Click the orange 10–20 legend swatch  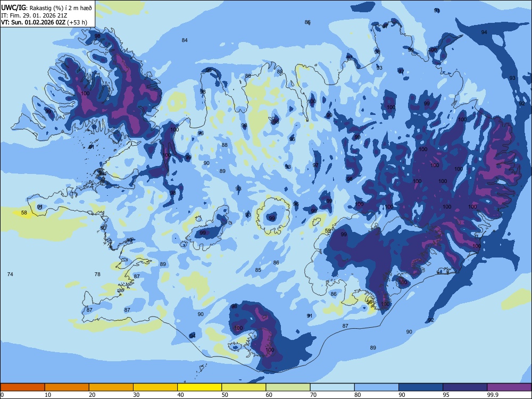(x=67, y=387)
